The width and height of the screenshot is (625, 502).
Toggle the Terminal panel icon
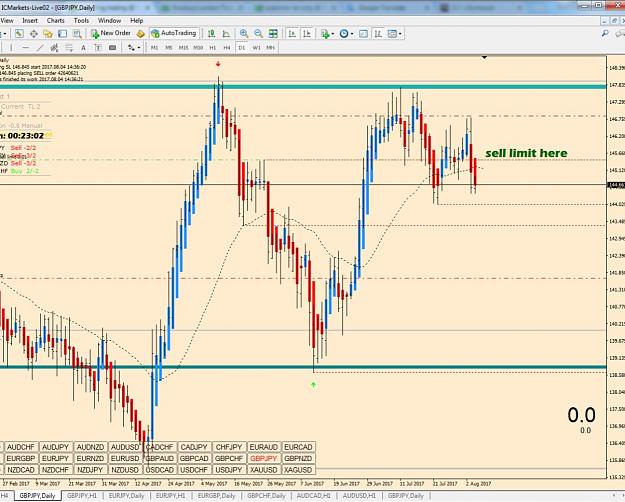click(63, 34)
